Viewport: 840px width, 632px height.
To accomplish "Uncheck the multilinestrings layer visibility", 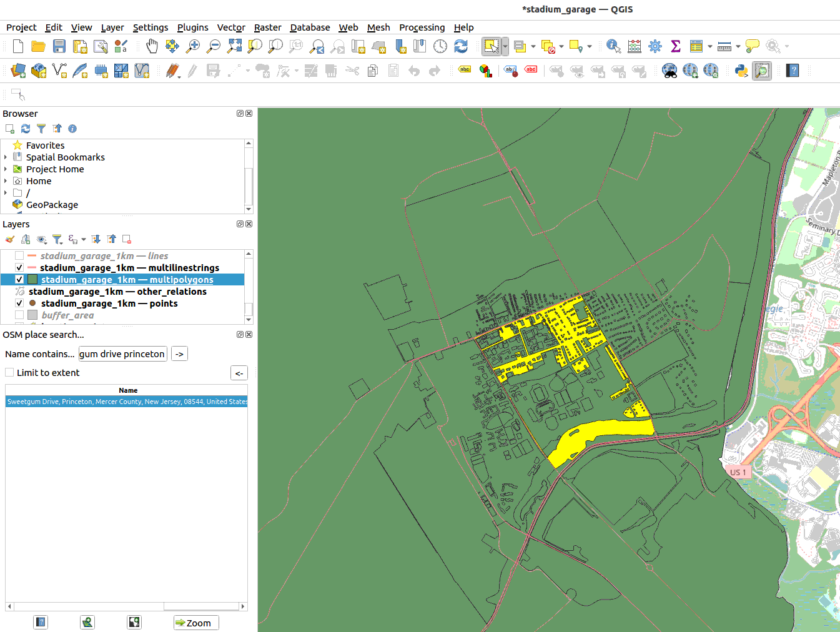I will [19, 268].
